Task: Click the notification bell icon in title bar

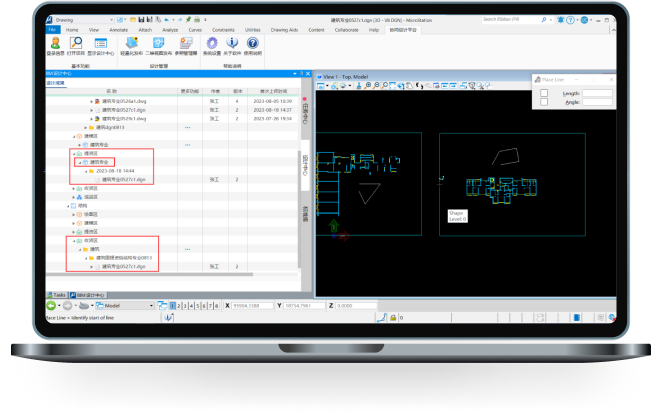Action: (561, 20)
